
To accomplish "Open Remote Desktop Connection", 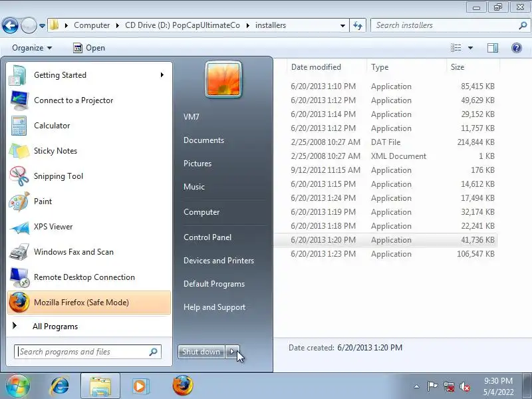I will (x=89, y=277).
